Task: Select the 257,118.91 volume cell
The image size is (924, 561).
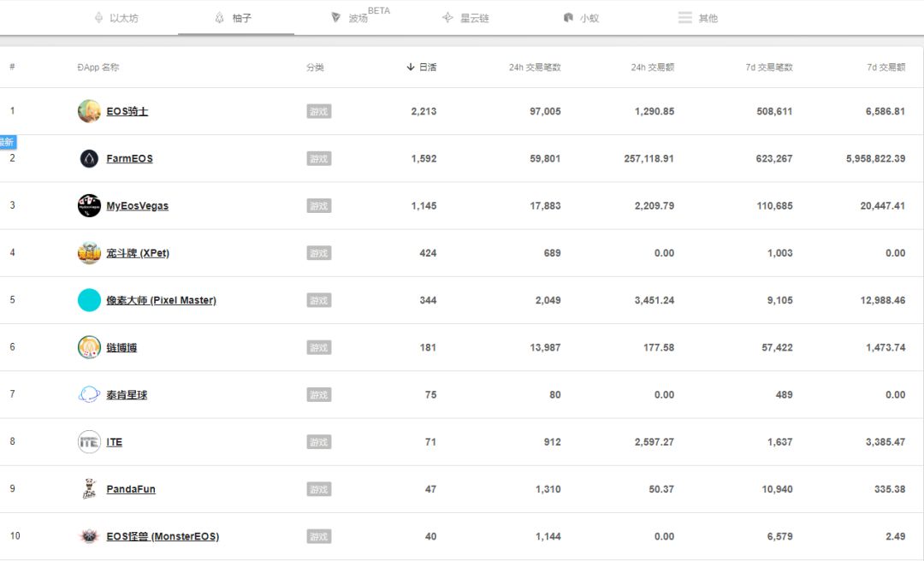Action: tap(649, 158)
